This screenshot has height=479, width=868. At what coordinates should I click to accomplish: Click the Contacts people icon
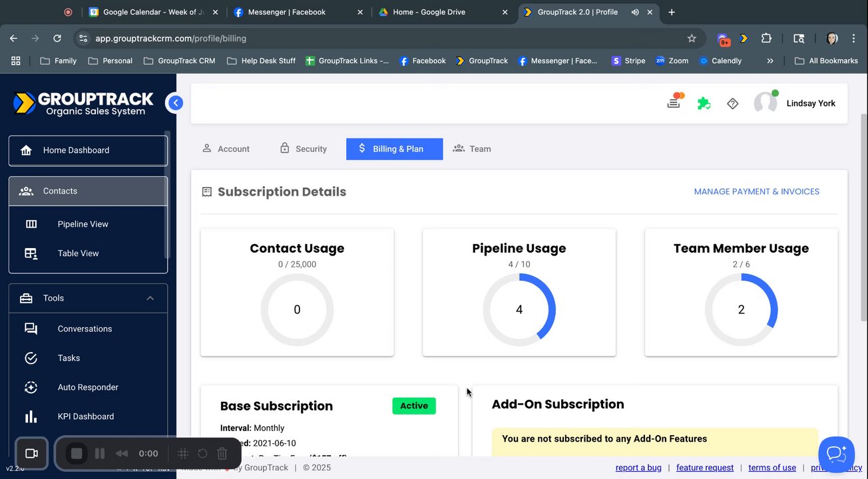(x=27, y=191)
